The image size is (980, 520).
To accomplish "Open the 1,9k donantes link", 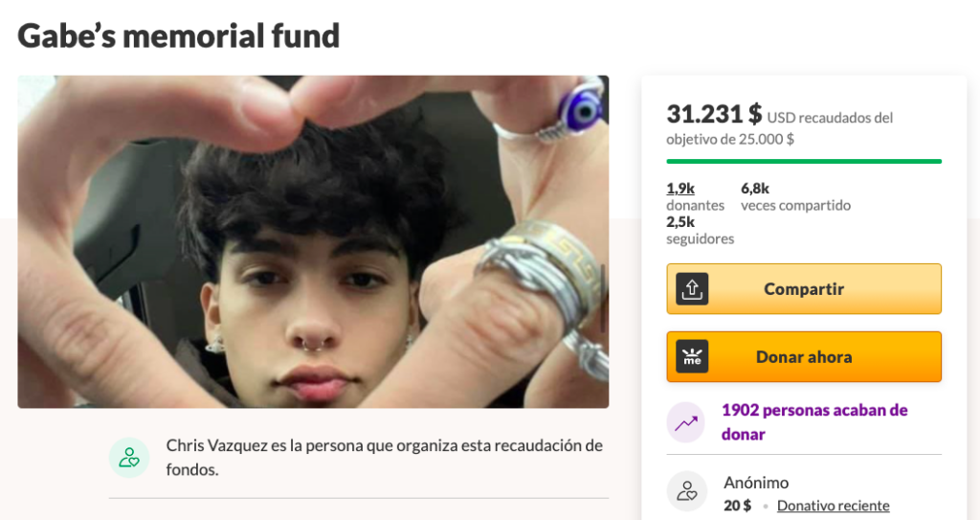I will pos(680,189).
